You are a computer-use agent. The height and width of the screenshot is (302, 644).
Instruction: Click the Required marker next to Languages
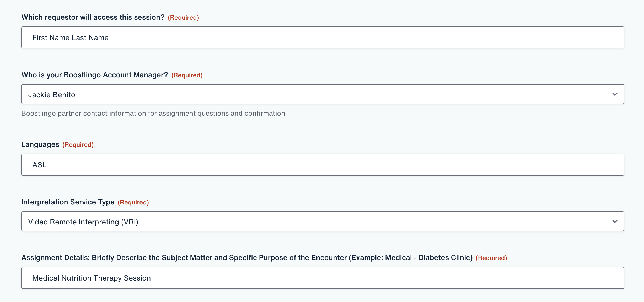78,145
